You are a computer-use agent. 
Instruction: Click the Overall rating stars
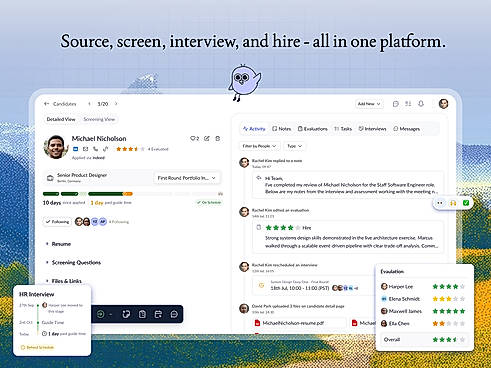(449, 340)
